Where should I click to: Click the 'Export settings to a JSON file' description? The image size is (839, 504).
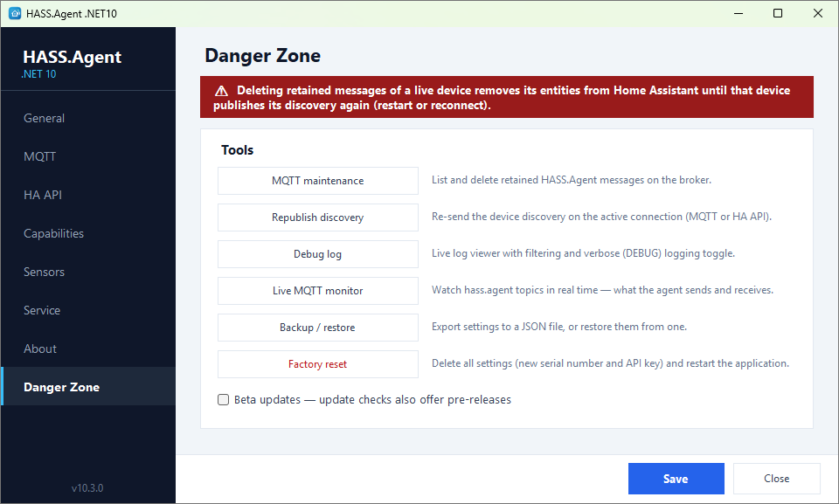pos(559,327)
